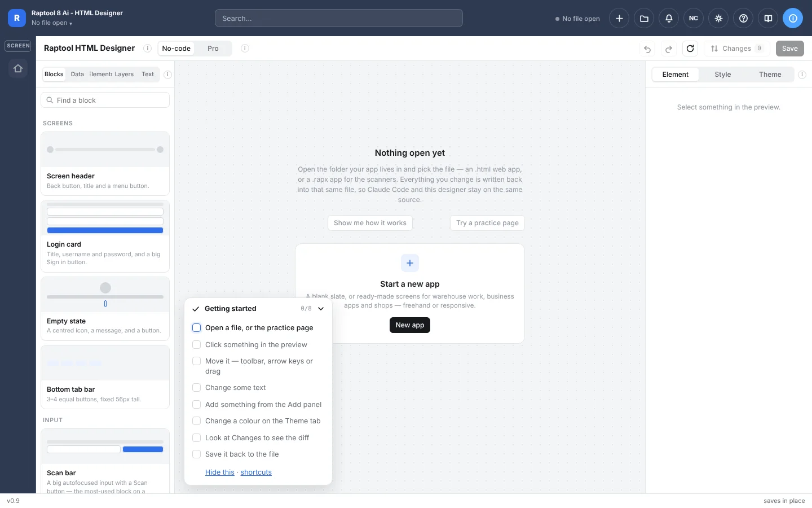Click the New app button

(410, 325)
